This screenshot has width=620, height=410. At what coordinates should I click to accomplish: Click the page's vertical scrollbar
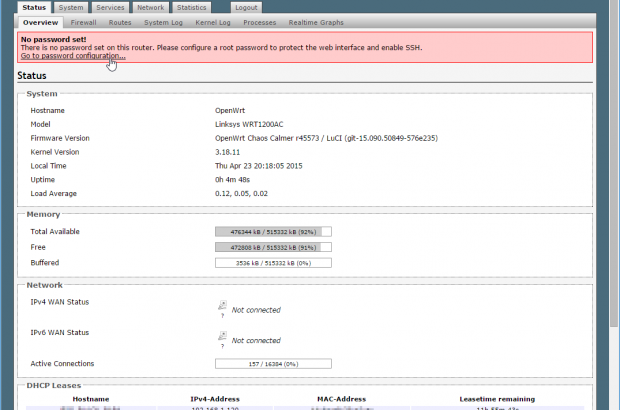613,200
